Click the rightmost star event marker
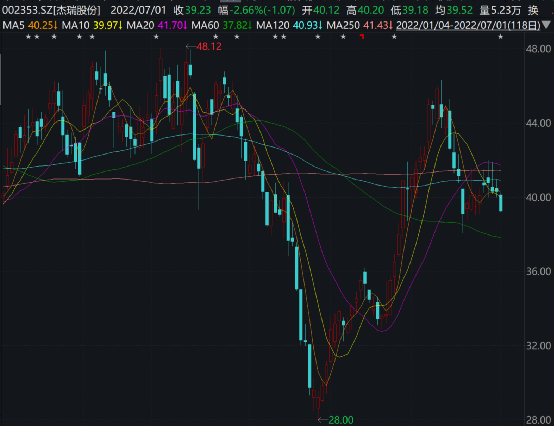This screenshot has height=426, width=554. (500, 37)
